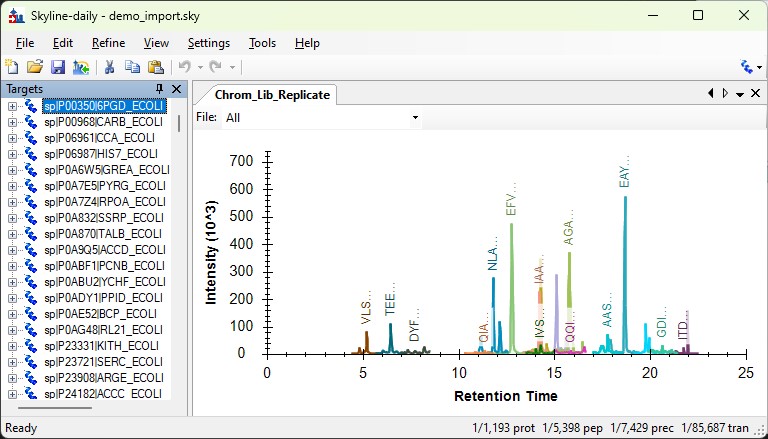This screenshot has width=768, height=439.
Task: Open the Refine menu
Action: pyautogui.click(x=108, y=43)
